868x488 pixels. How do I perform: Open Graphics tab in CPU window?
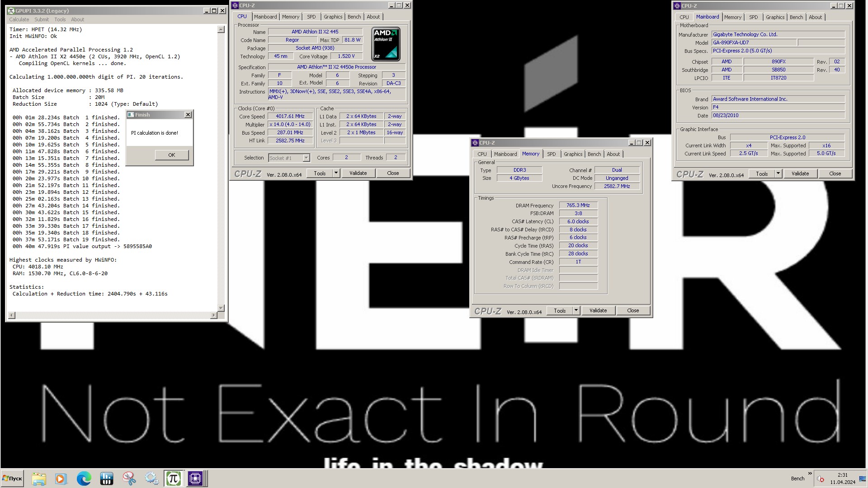tap(333, 17)
